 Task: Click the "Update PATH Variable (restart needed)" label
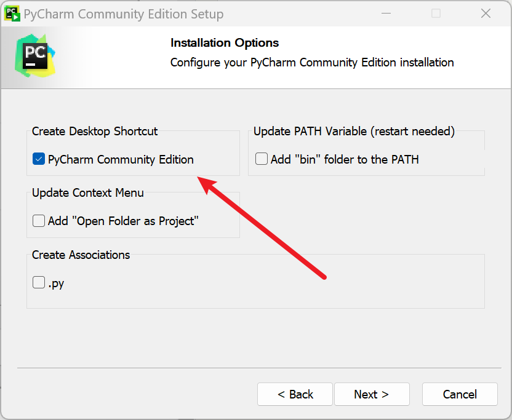click(354, 131)
